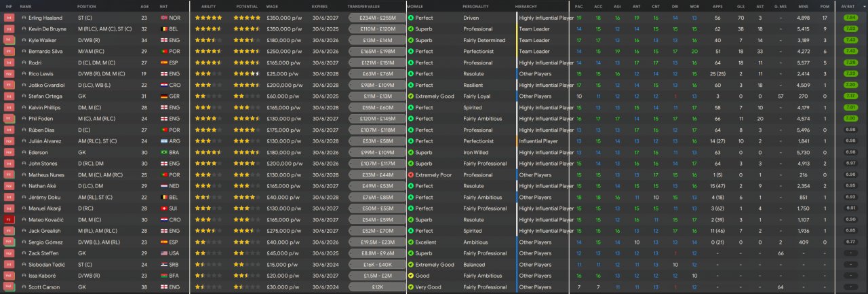Sort by the MORALE column header
This screenshot has width=868, height=294.
tap(416, 6)
